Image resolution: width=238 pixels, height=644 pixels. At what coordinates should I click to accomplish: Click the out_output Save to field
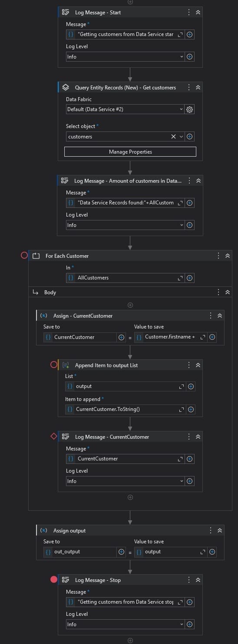[x=80, y=552]
